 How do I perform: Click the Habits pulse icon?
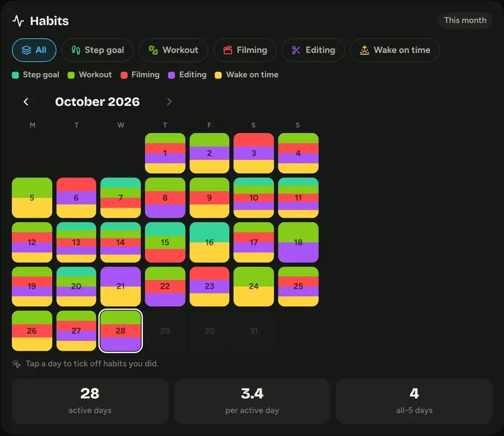point(18,21)
